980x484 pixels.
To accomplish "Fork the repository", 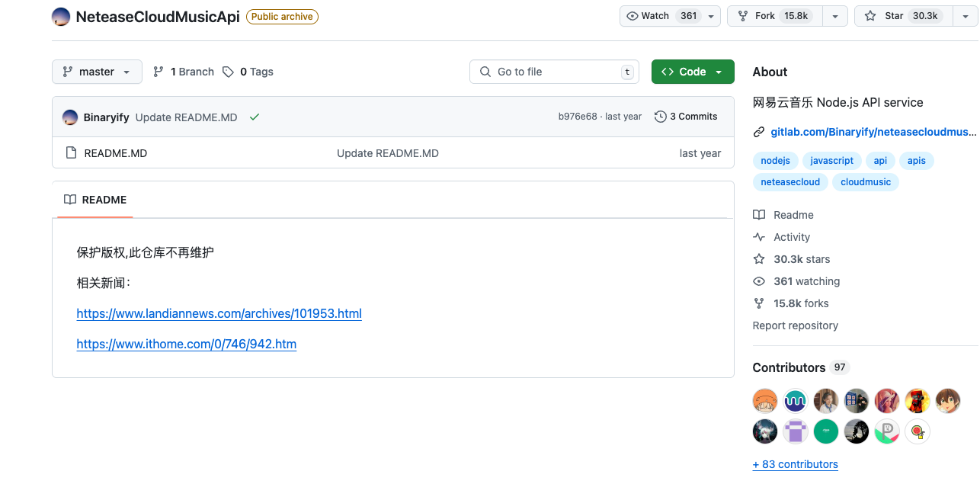I will 775,16.
